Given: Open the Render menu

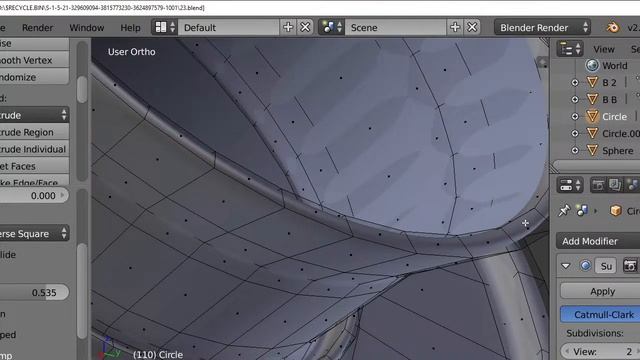Looking at the screenshot, I should [38, 27].
